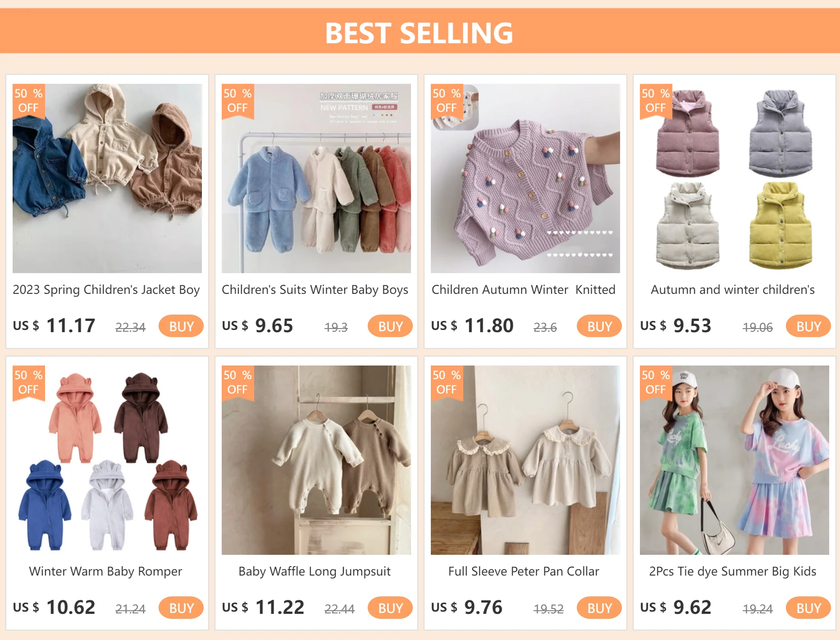Screen dimensions: 840x640
Task: Click BUY for Children's Suits Winter Baby Boys
Action: [390, 326]
